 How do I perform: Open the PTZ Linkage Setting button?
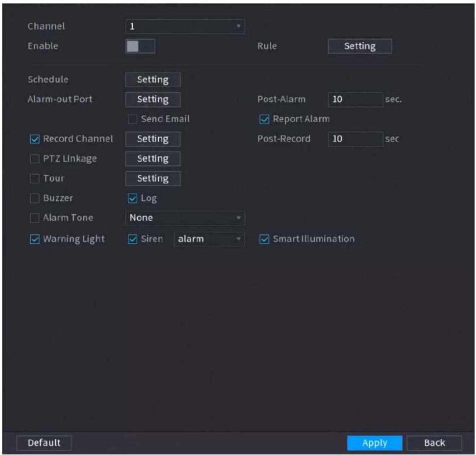click(153, 159)
